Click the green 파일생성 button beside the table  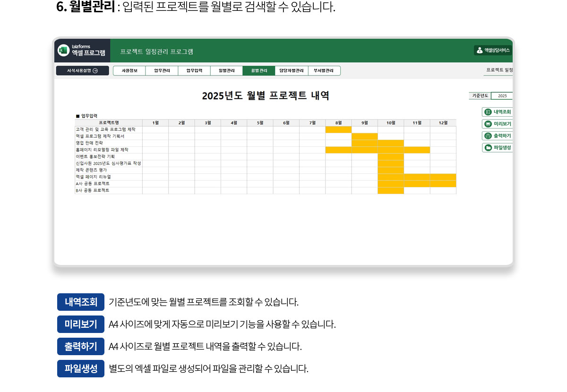point(498,147)
